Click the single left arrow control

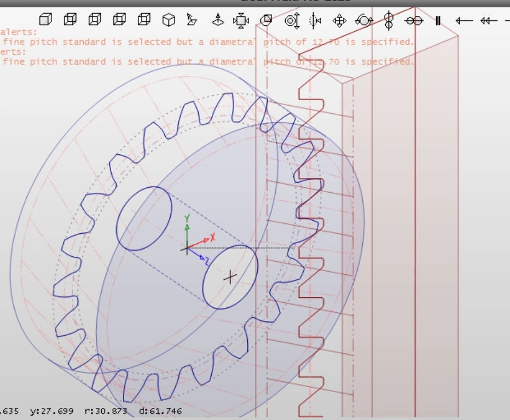click(463, 21)
